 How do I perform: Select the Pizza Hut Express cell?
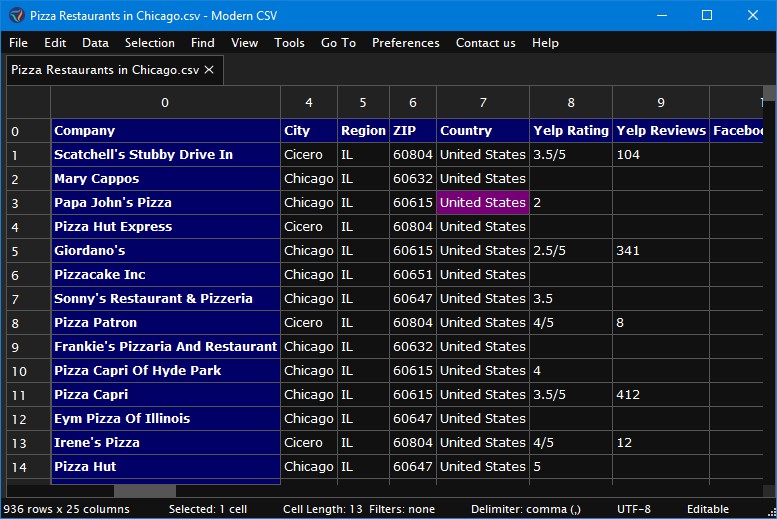tap(166, 227)
